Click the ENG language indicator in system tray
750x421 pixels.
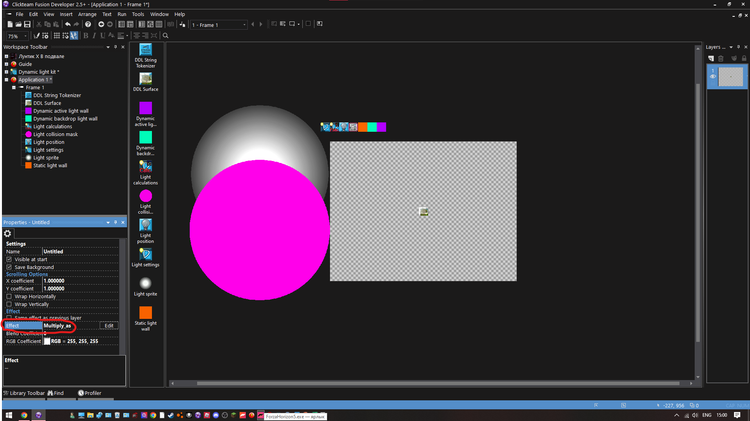(x=707, y=415)
